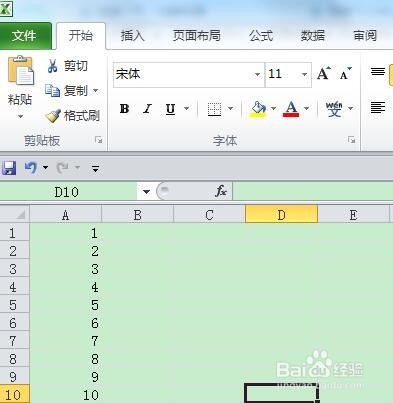Select row 10 header
The height and width of the screenshot is (403, 393).
[x=14, y=395]
